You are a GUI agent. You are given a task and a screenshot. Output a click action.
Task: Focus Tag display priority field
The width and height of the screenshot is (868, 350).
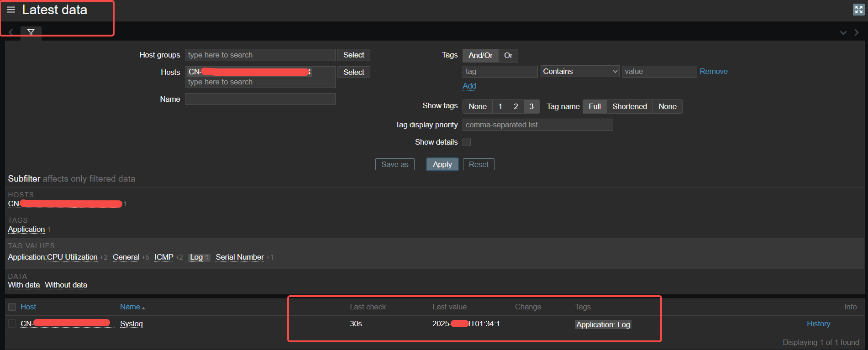pos(537,125)
